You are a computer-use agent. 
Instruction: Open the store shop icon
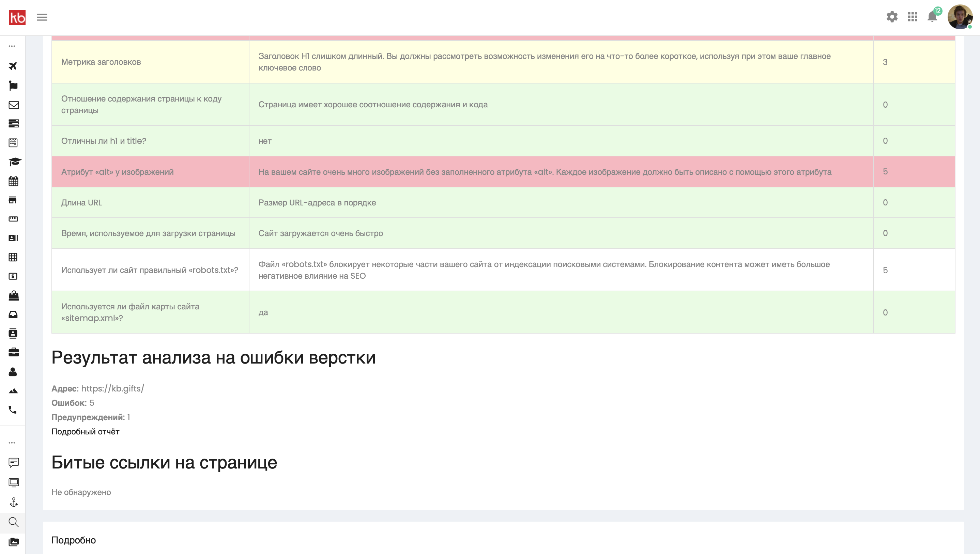click(x=13, y=200)
